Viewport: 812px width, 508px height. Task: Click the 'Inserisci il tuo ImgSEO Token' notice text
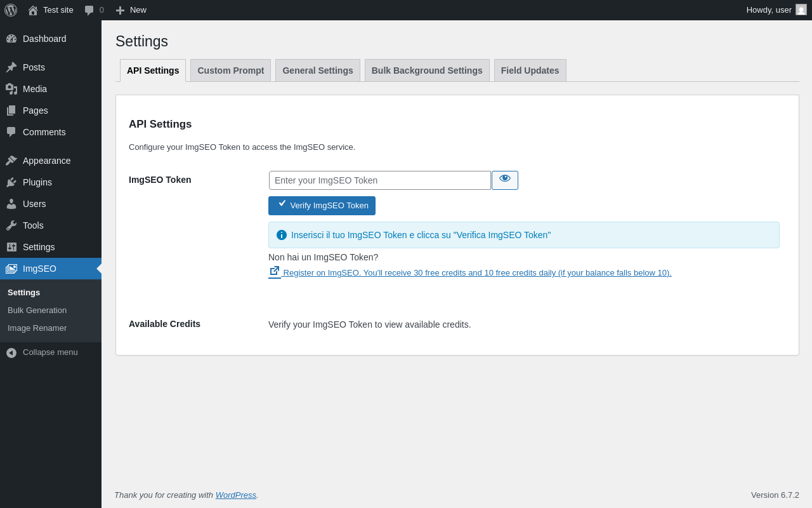click(x=421, y=235)
